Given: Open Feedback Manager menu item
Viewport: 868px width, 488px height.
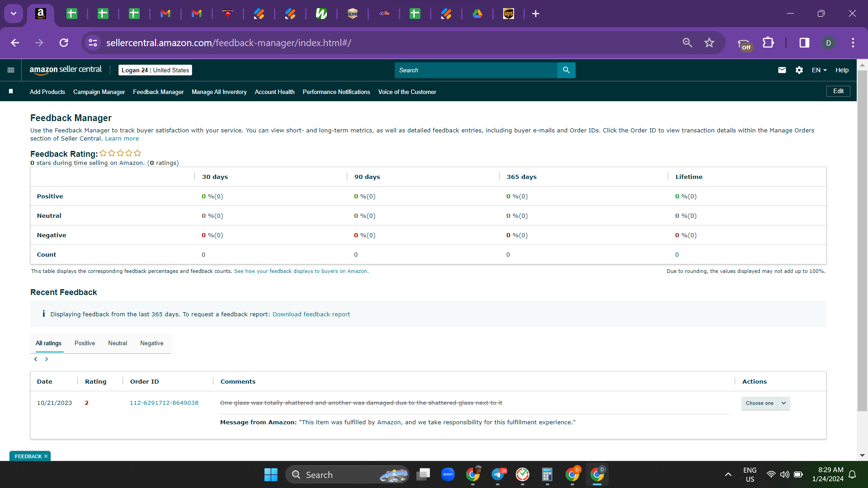Looking at the screenshot, I should 158,92.
